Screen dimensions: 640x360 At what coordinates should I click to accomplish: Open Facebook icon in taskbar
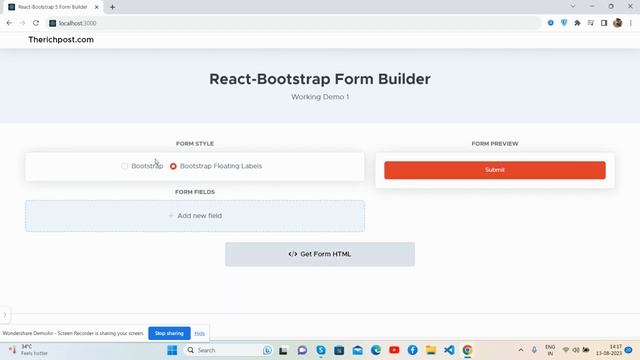tap(413, 350)
